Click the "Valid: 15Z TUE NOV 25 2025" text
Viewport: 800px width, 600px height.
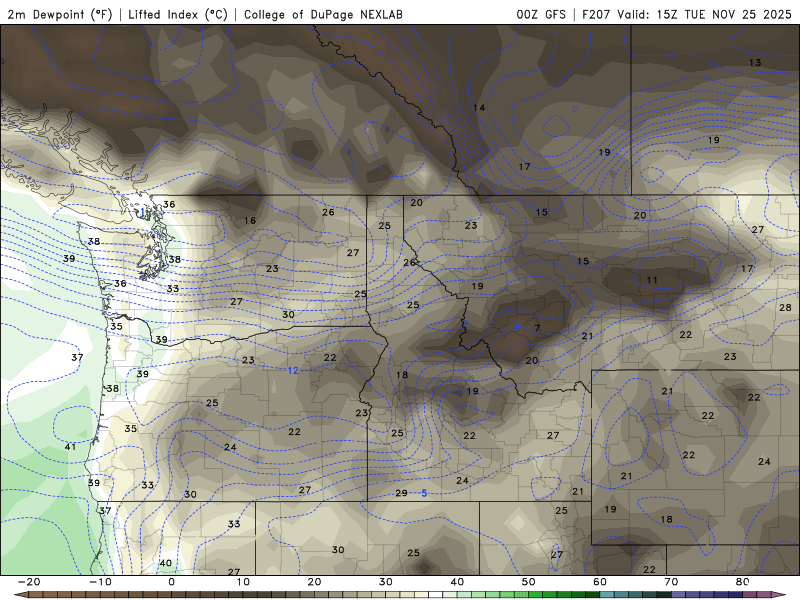(704, 15)
